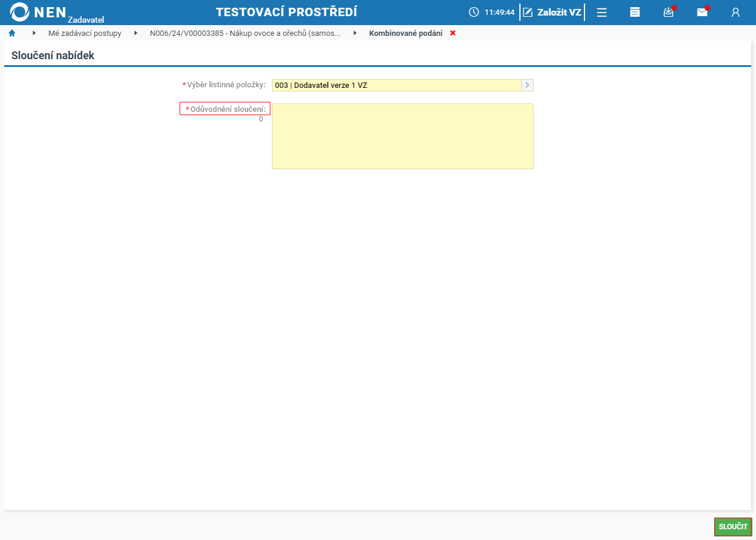Focus the Odůvodnění sloučení text area
Viewport: 756px width, 540px height.
coord(403,136)
